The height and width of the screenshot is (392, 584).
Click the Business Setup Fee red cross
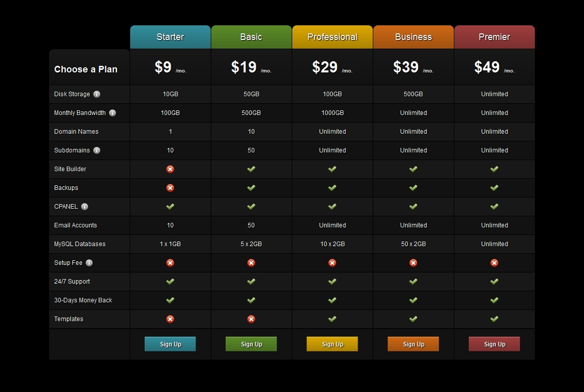tap(413, 263)
